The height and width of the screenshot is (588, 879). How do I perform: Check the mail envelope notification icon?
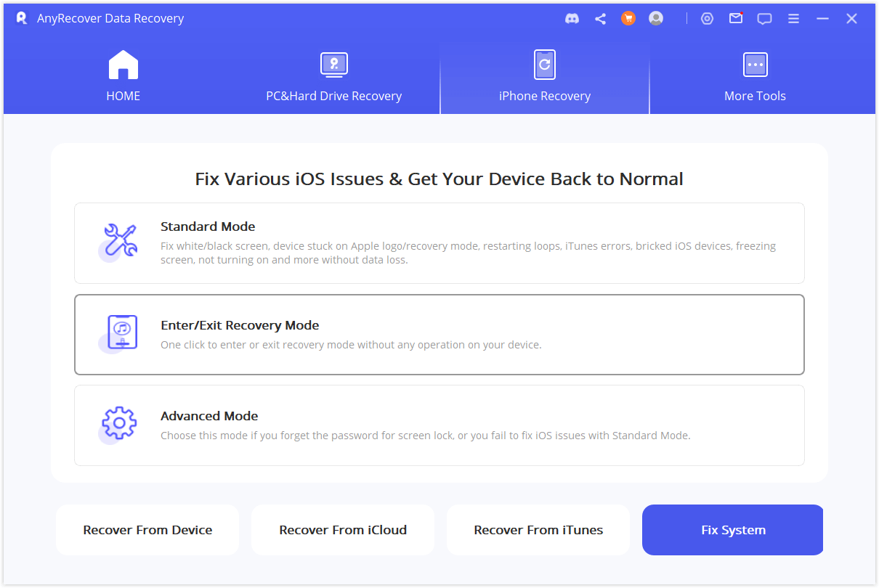click(x=736, y=19)
